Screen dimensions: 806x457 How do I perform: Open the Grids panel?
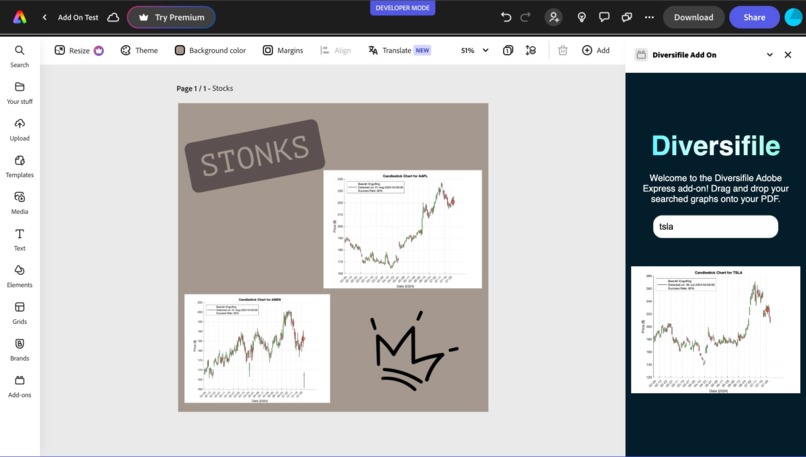[x=20, y=313]
